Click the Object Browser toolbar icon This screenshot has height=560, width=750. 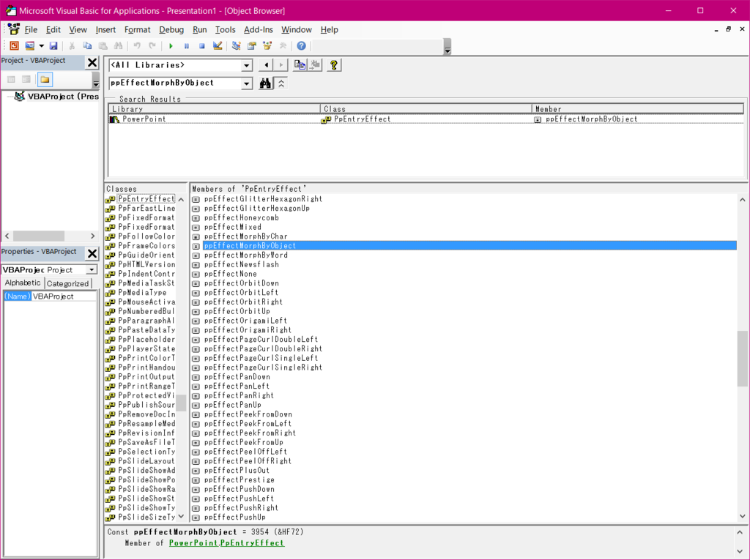267,46
